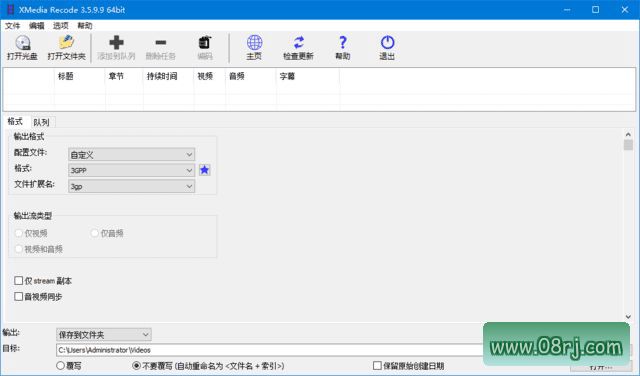The image size is (640, 376).
Task: Click the Subtitle (字幕) column header
Action: pyautogui.click(x=308, y=76)
